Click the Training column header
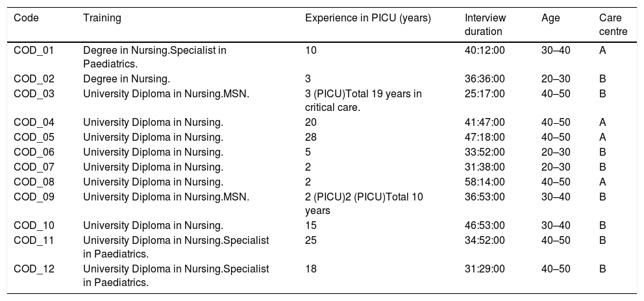The image size is (644, 301). click(102, 18)
